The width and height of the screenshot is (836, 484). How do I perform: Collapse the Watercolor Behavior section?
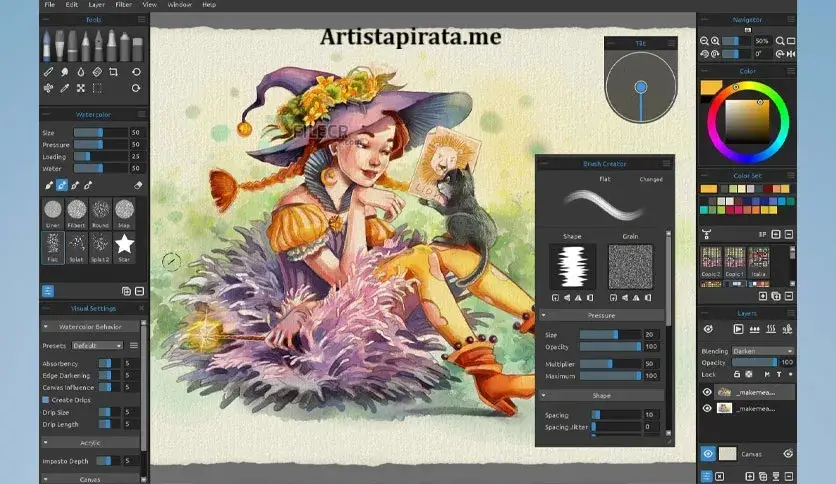click(x=46, y=326)
